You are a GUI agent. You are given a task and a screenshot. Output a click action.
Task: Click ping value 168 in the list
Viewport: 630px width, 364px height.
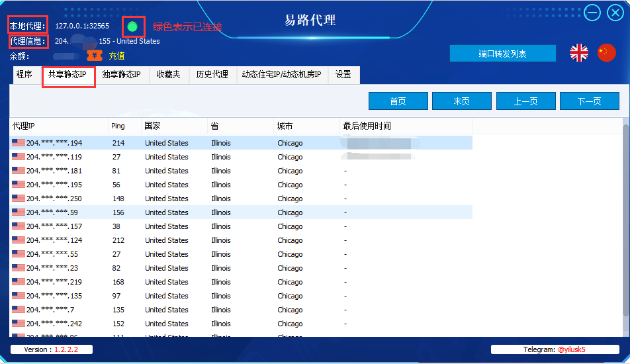118,282
